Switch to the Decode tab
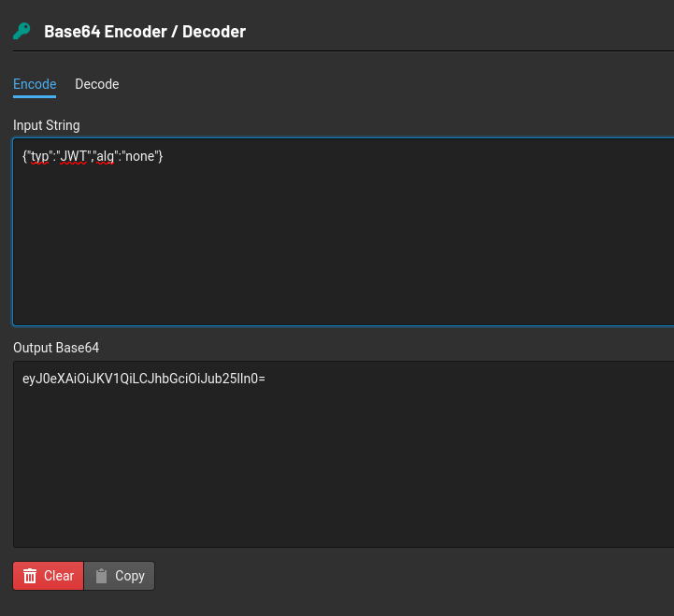This screenshot has height=616, width=674. point(97,84)
